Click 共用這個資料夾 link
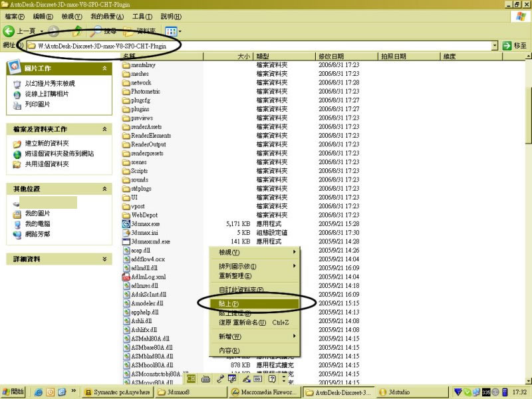Viewport: 532px width, 399px height. 47,164
